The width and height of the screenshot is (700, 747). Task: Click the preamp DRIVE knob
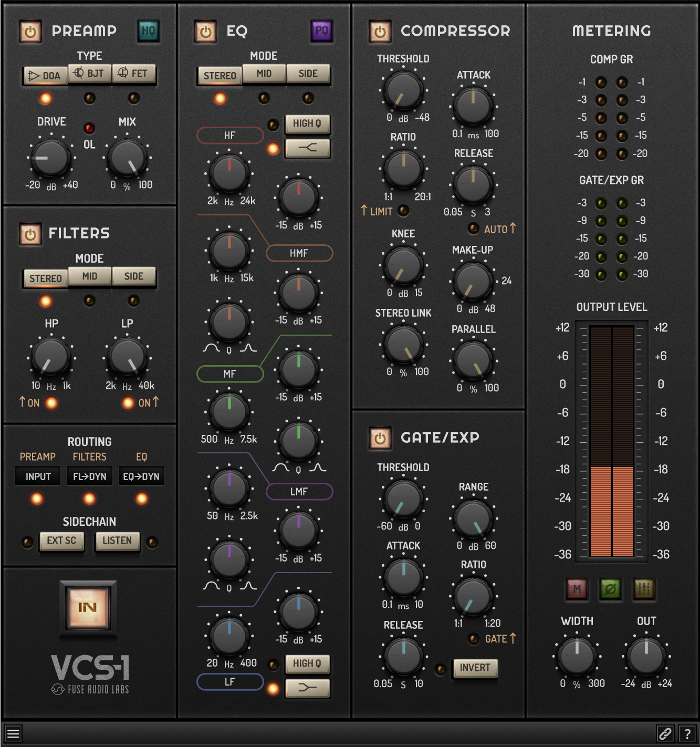coord(50,158)
